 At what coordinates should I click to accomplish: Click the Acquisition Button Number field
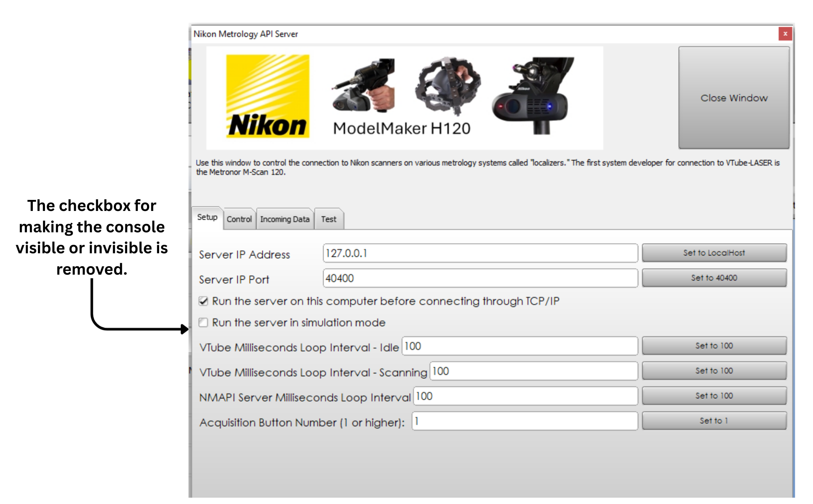pos(525,421)
